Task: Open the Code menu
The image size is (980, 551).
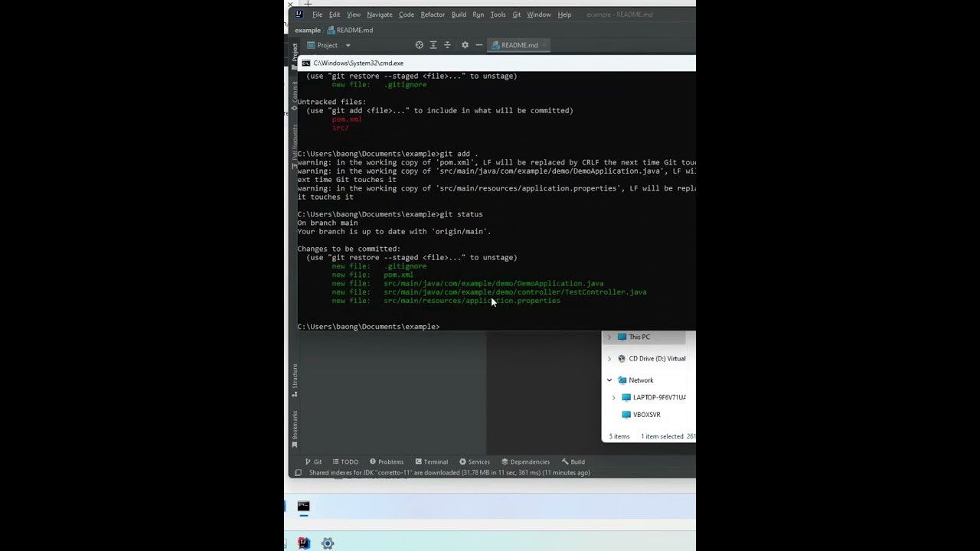Action: [x=407, y=15]
